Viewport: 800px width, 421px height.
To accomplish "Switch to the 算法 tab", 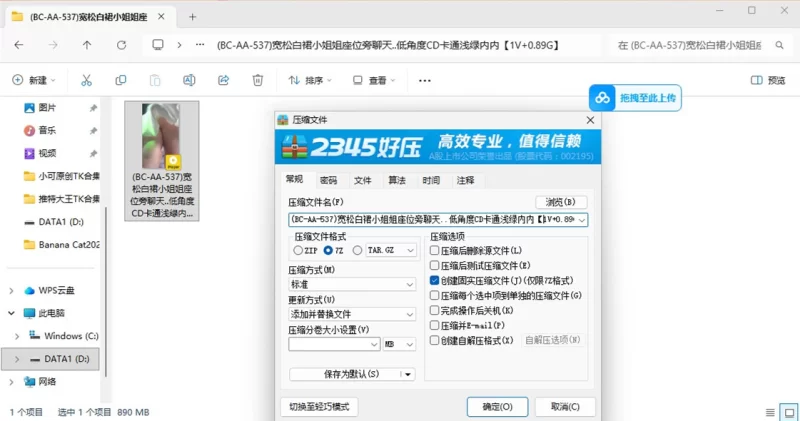I will point(397,180).
